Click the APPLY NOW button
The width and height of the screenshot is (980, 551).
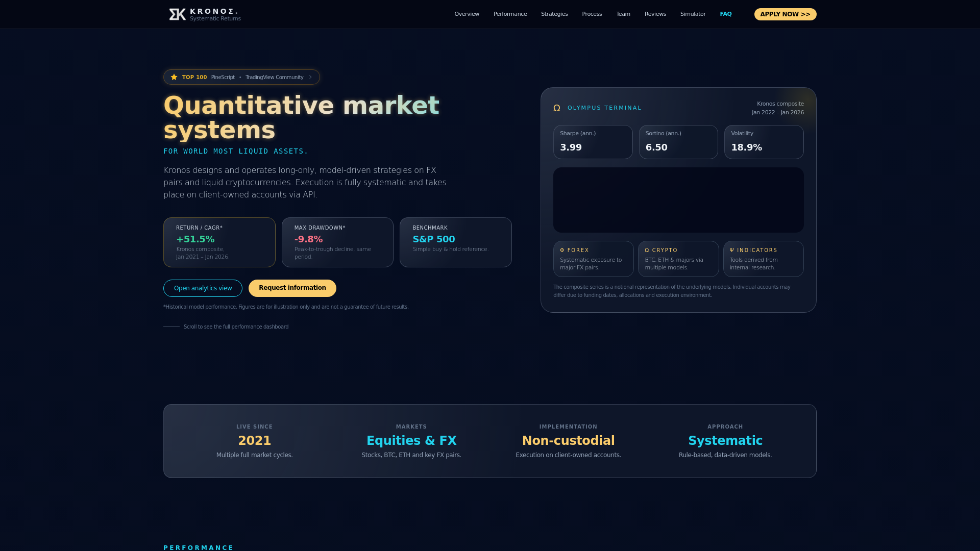[x=785, y=14]
